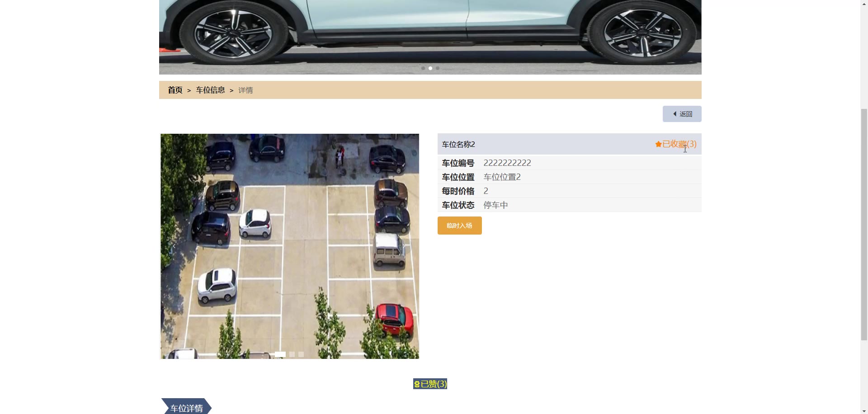Select first indicator of parking photo carousel
This screenshot has height=414, width=868.
click(280, 354)
